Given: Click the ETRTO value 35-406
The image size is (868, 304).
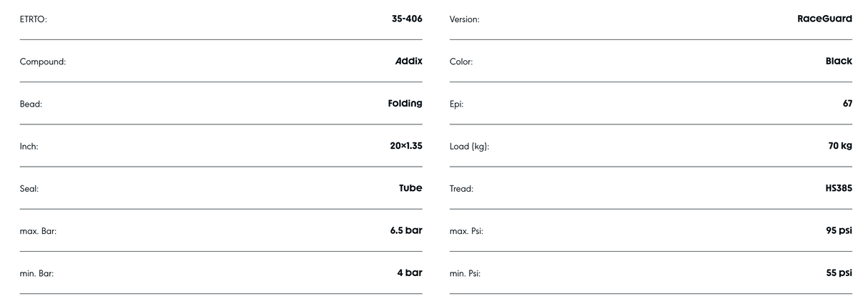Looking at the screenshot, I should coord(407,19).
